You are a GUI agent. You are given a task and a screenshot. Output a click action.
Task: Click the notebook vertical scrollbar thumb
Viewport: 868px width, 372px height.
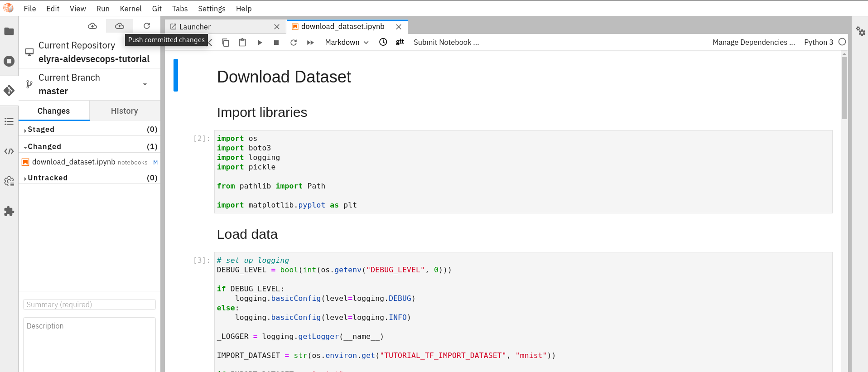coord(844,88)
